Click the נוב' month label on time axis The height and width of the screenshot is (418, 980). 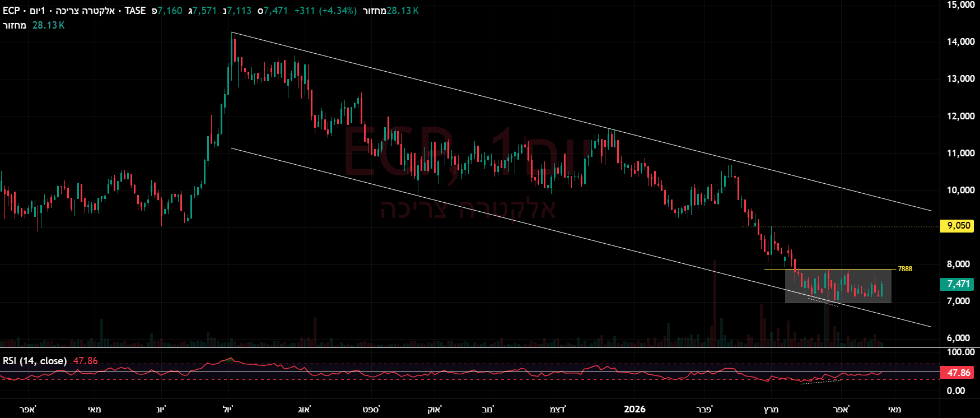point(487,410)
